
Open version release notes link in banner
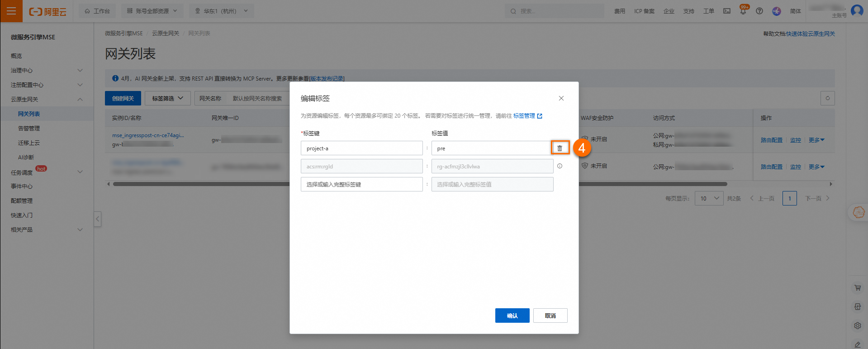click(327, 79)
